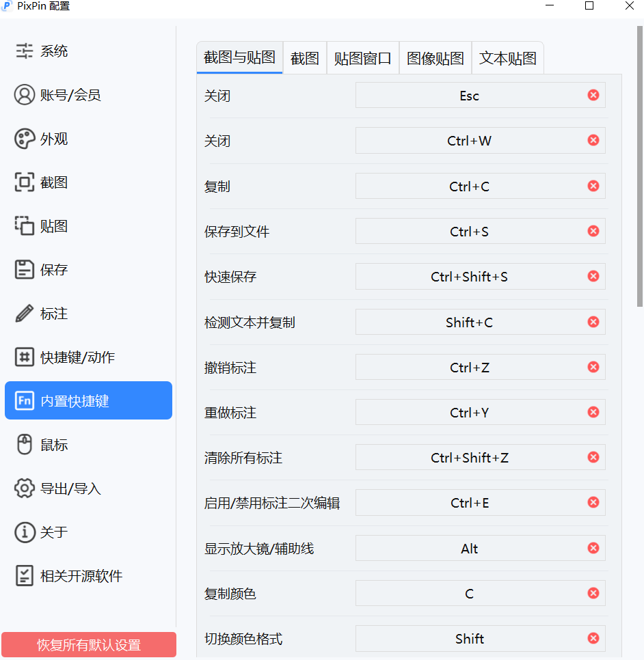Remove the Esc shortcut for 关闭

[593, 95]
